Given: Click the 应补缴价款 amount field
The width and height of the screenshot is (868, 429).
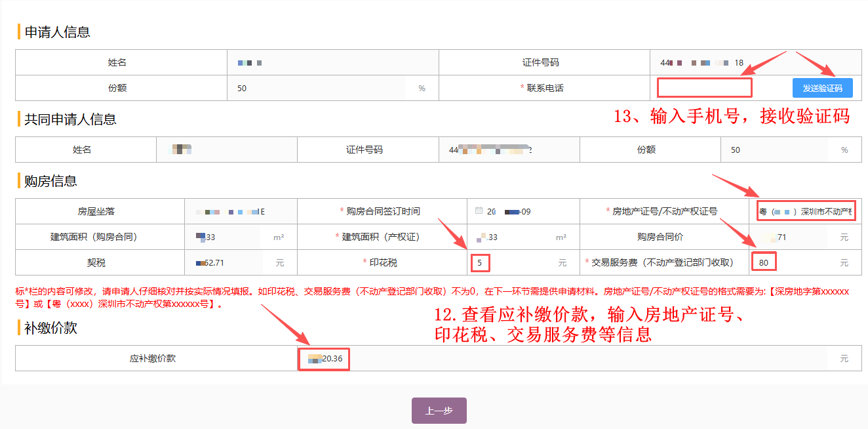Looking at the screenshot, I should tap(459, 359).
